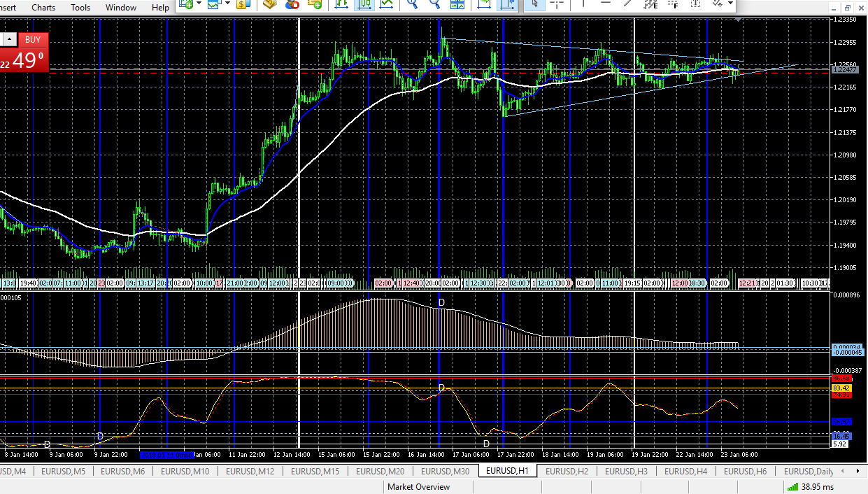Select the horizontal line drawing tool
Screen dimensions: 868x494
coord(605,3)
